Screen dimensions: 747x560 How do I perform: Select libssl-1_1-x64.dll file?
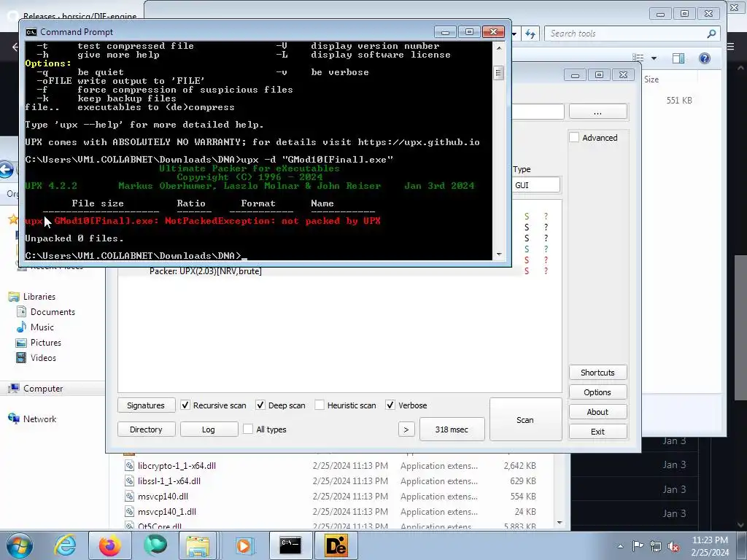tap(169, 481)
